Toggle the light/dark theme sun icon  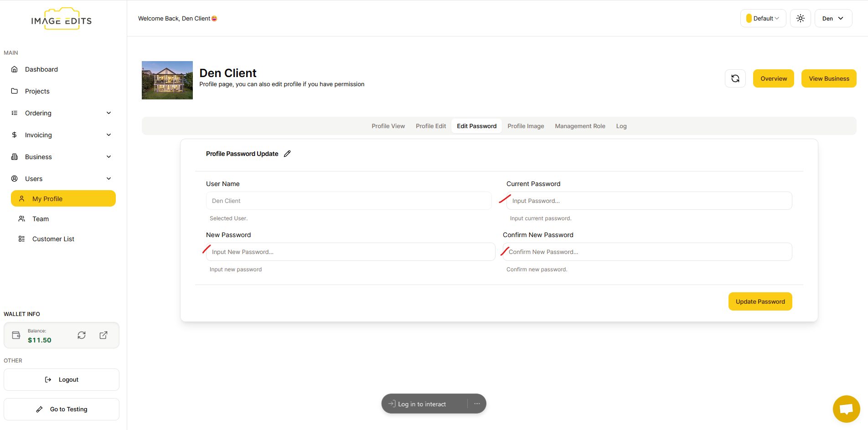pos(800,18)
